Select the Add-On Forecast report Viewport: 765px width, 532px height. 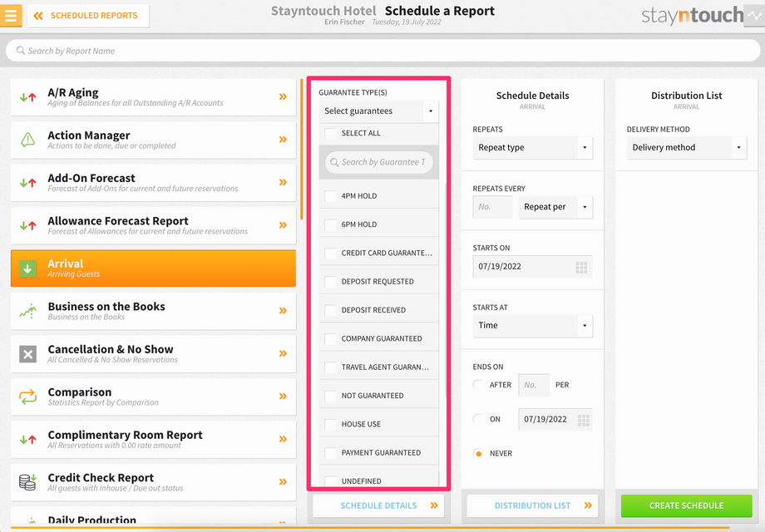coord(153,183)
